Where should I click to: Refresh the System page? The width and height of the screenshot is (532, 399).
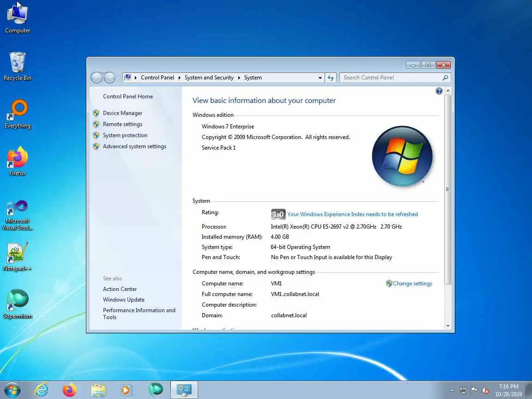[x=331, y=78]
